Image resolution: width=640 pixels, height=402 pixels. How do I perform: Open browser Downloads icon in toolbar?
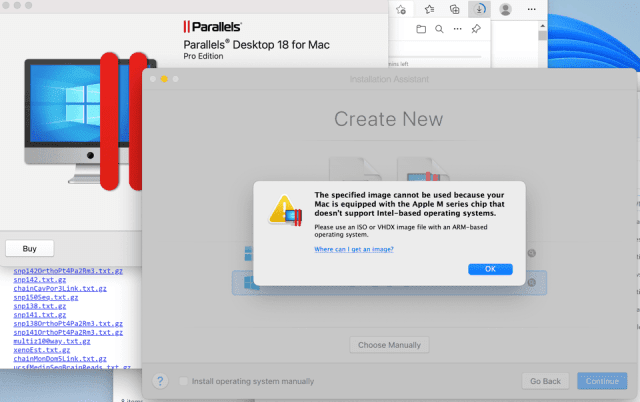click(x=480, y=9)
